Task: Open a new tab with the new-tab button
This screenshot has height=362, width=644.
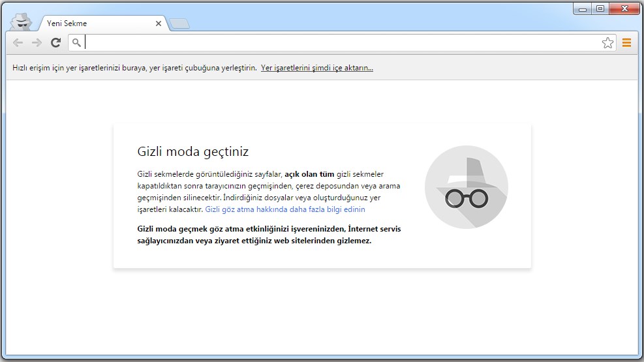Action: tap(180, 24)
